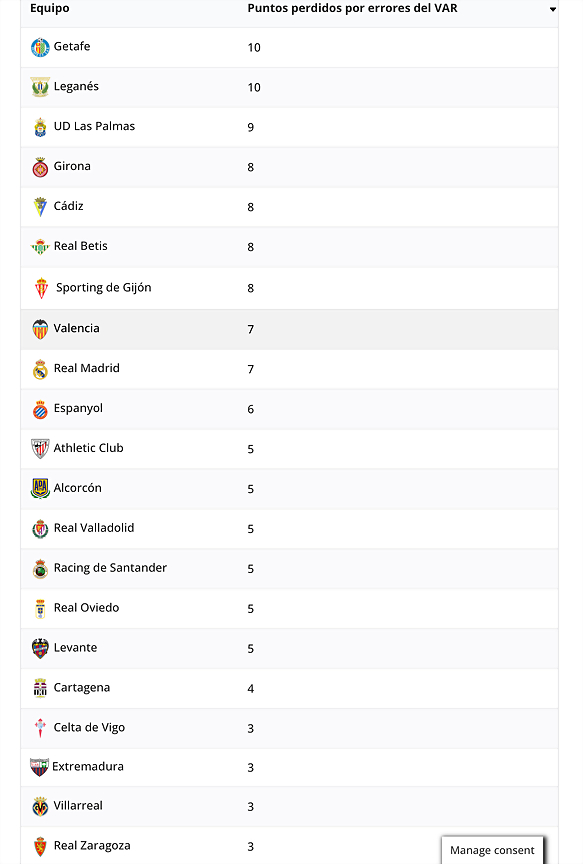Click the Leganés team badge
Image resolution: width=583 pixels, height=864 pixels.
point(40,87)
